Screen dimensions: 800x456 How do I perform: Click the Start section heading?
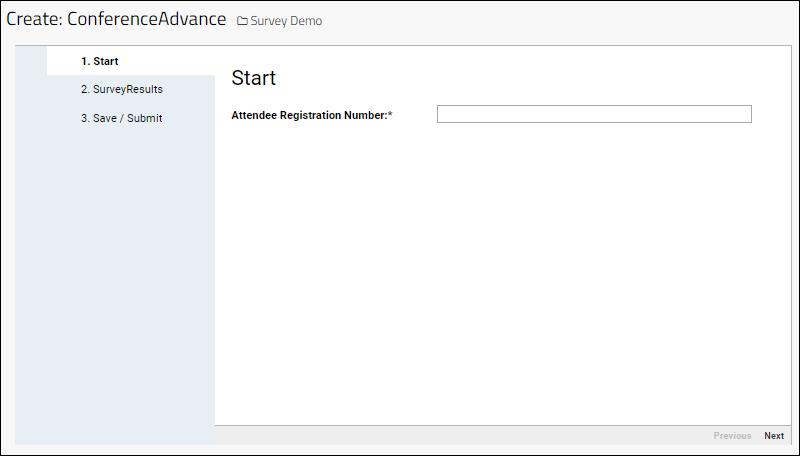[254, 78]
